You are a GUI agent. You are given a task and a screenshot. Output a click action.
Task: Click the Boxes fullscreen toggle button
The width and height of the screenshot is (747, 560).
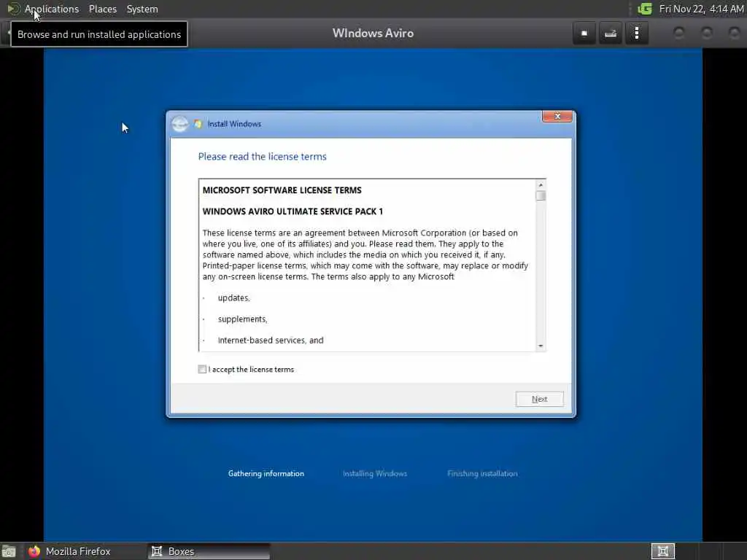pyautogui.click(x=584, y=34)
